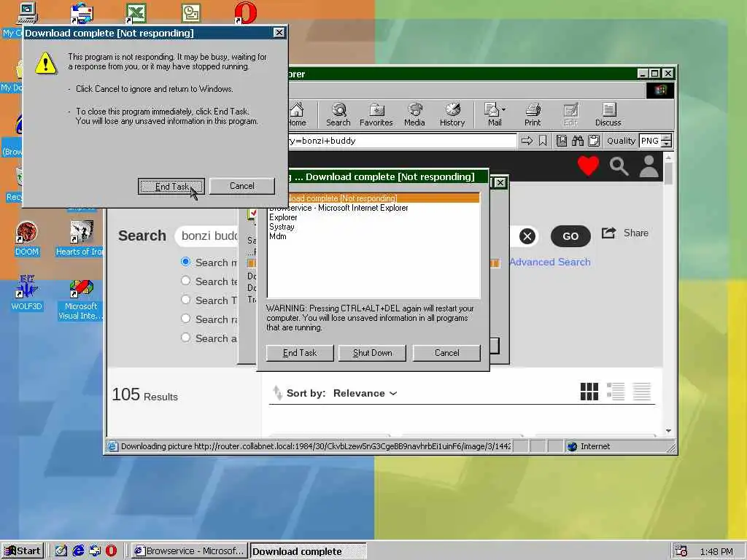Click the clipboard icon in Browservice bar
This screenshot has height=560, width=747.
[x=594, y=141]
